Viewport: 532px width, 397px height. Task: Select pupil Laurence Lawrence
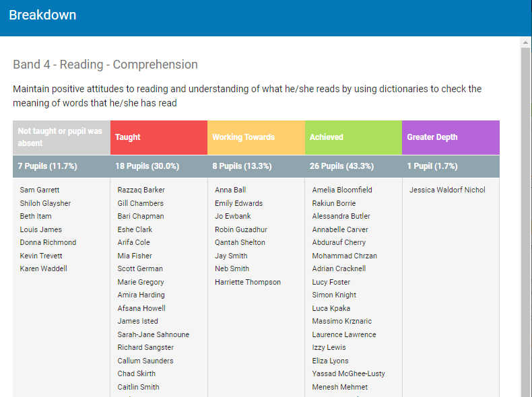(344, 334)
